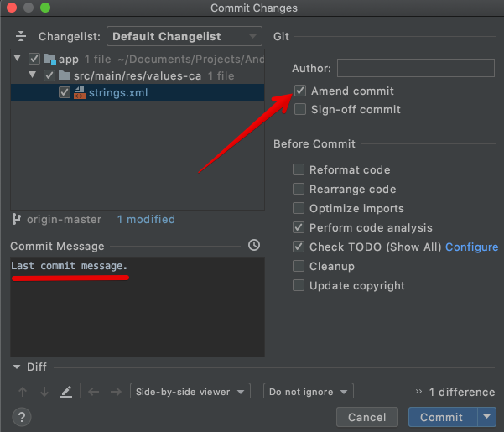This screenshot has width=504, height=432.
Task: Enable the Cleanup checkbox
Action: point(299,266)
